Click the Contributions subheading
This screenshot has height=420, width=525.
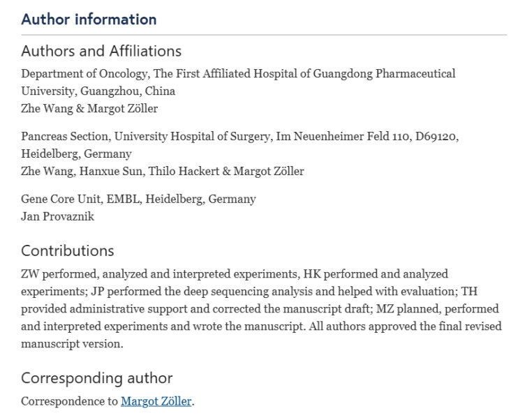pyautogui.click(x=68, y=250)
